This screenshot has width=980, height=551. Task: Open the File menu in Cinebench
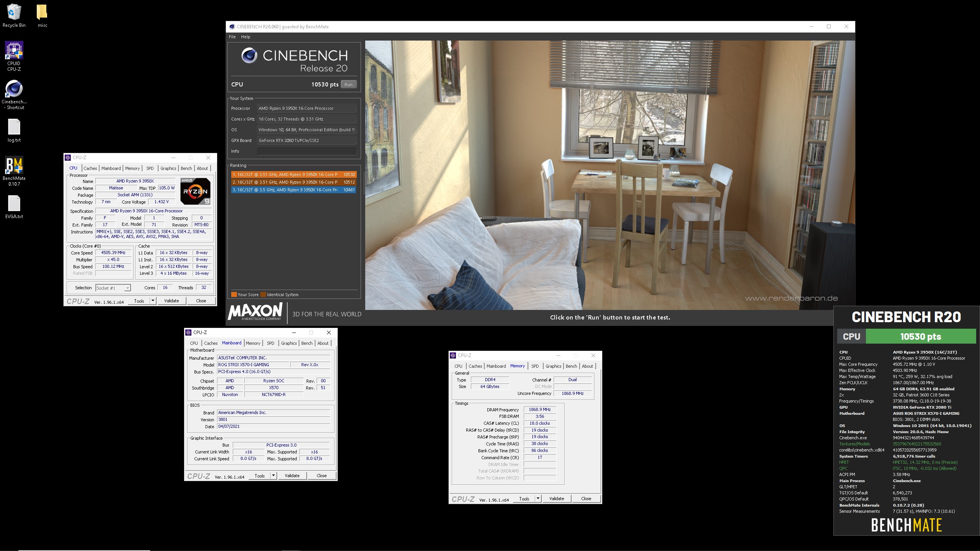pos(232,37)
